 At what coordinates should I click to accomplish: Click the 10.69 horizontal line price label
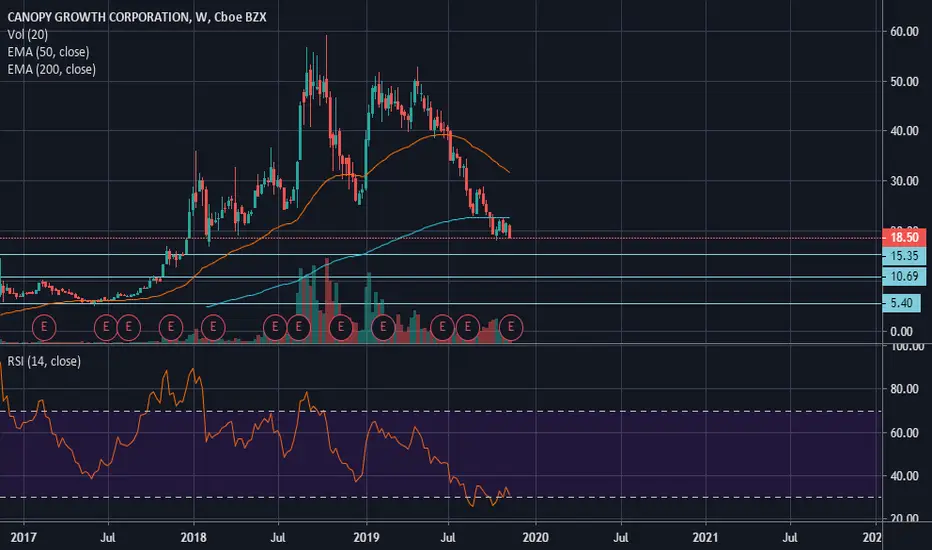point(903,276)
